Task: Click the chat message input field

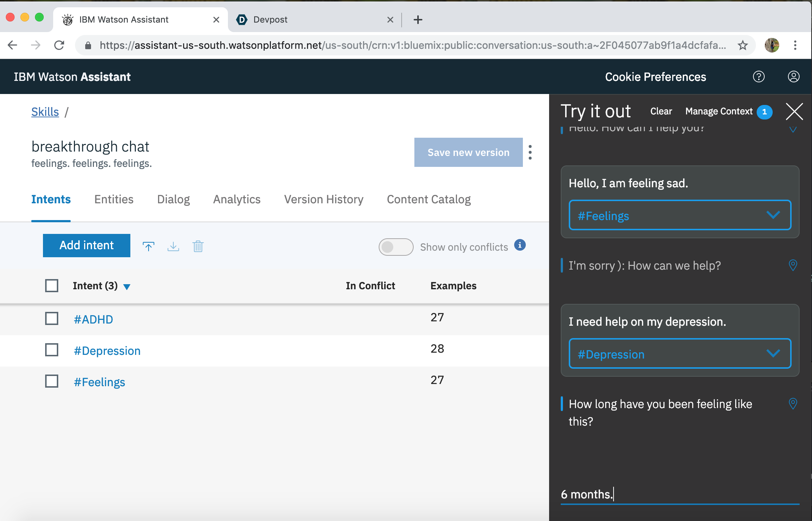Action: (679, 494)
